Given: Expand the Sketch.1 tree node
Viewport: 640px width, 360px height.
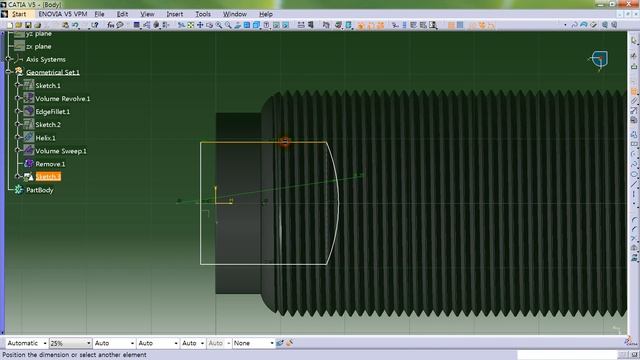Looking at the screenshot, I should [18, 85].
